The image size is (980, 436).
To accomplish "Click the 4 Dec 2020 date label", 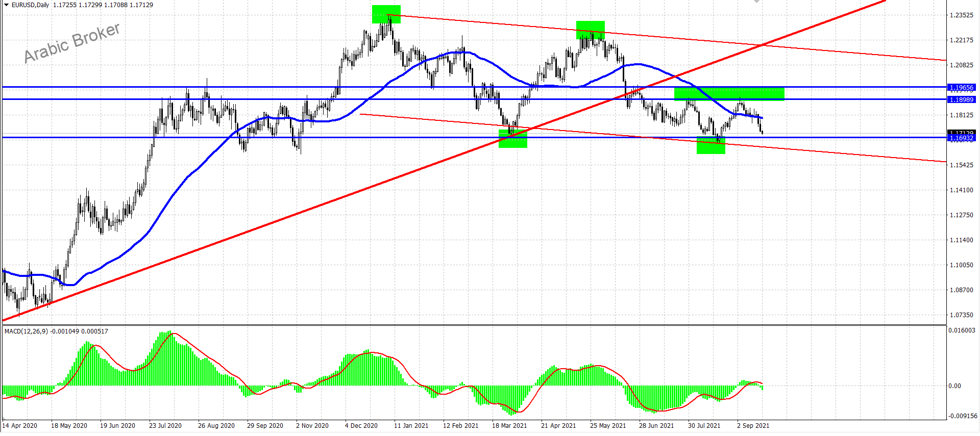I will pos(361,426).
